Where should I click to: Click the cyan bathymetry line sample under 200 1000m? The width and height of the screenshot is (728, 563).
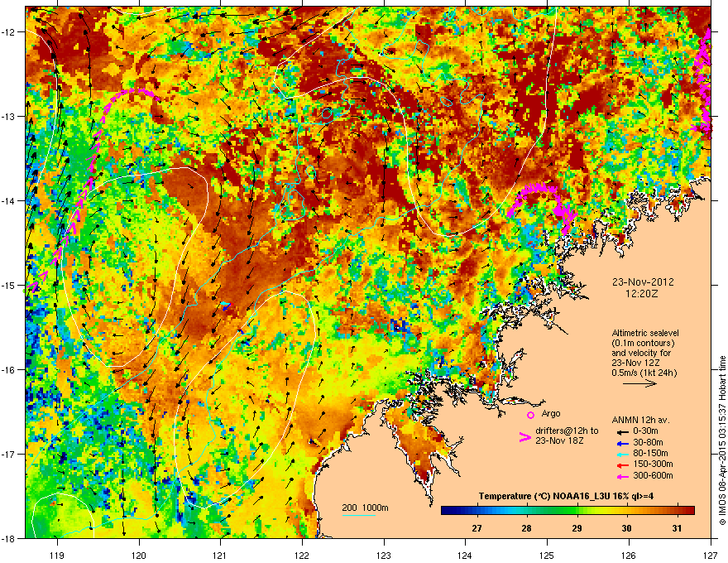point(359,515)
